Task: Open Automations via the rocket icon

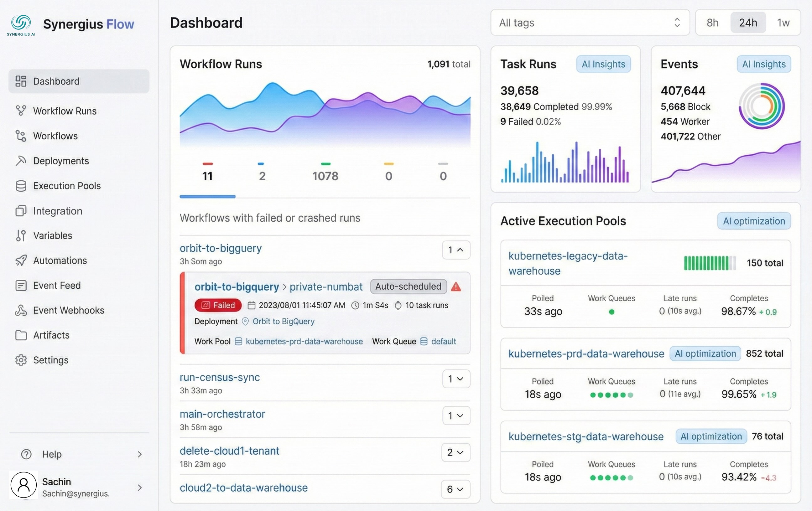Action: coord(21,260)
